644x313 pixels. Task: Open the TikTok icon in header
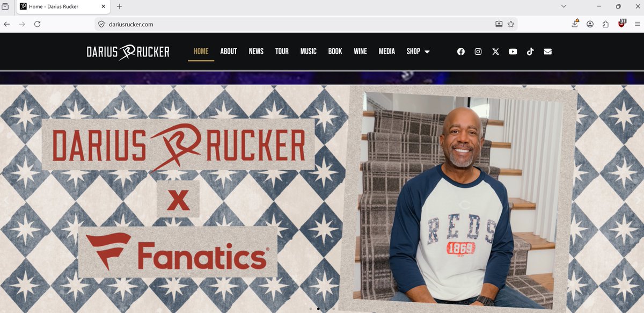pyautogui.click(x=530, y=52)
